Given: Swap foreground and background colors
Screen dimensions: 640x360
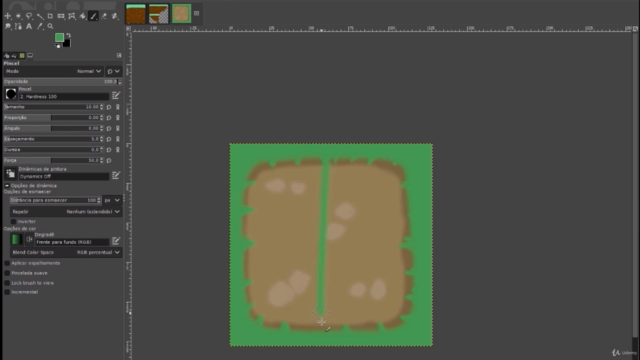Looking at the screenshot, I should pyautogui.click(x=69, y=35).
